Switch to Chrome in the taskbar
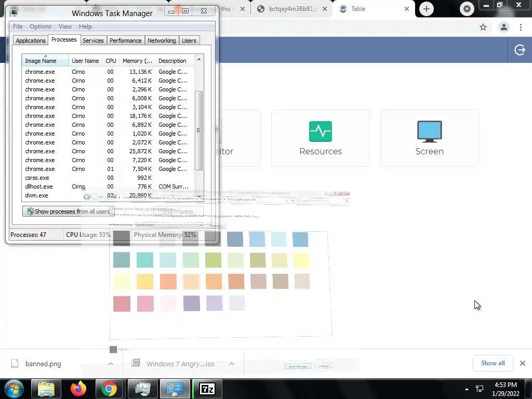 109,389
